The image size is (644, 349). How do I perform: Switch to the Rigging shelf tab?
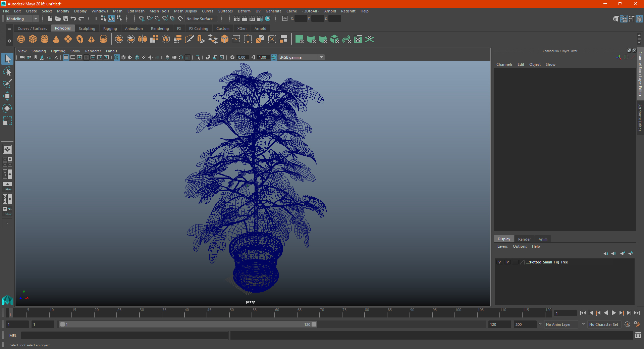pos(110,29)
